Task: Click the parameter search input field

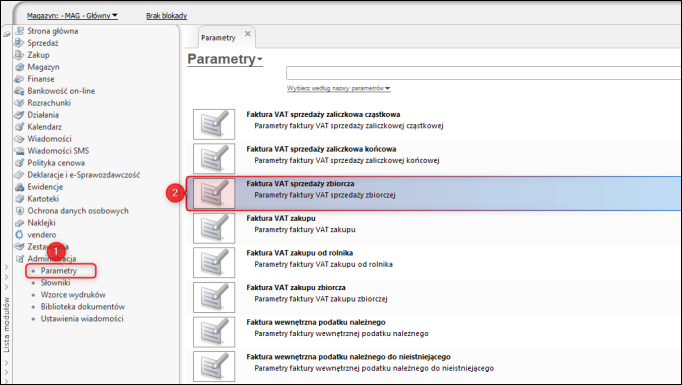Action: (x=484, y=73)
